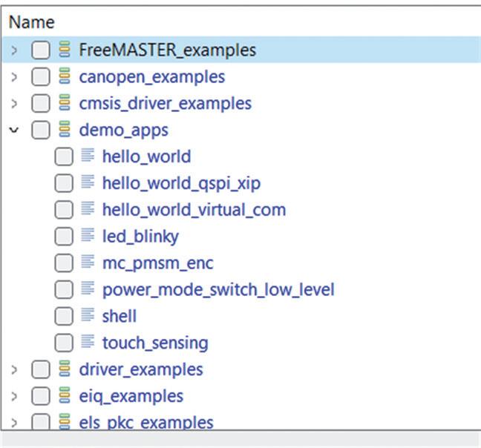Screen dimensions: 481x448
Task: Check the driver_examples checkbox
Action: coord(41,369)
